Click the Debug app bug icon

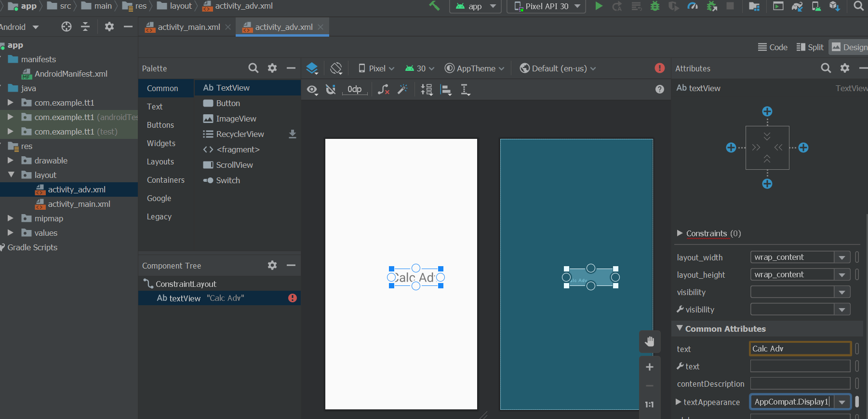(654, 6)
